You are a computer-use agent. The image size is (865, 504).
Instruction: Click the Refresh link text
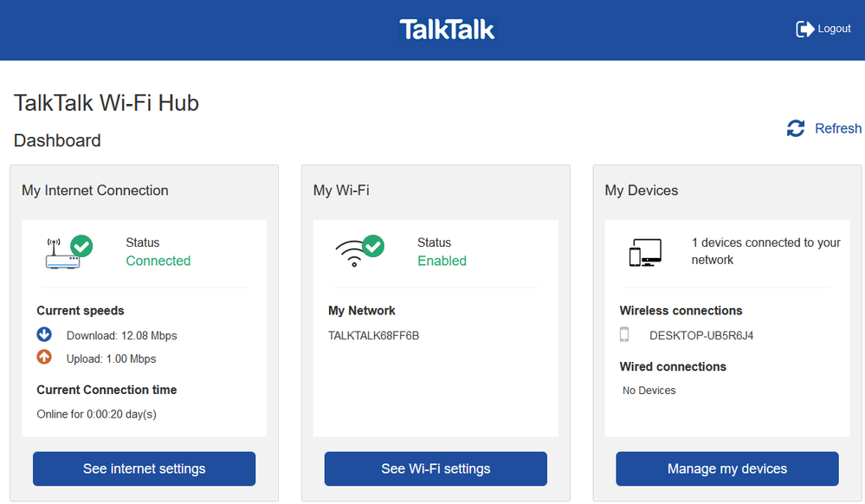point(837,128)
